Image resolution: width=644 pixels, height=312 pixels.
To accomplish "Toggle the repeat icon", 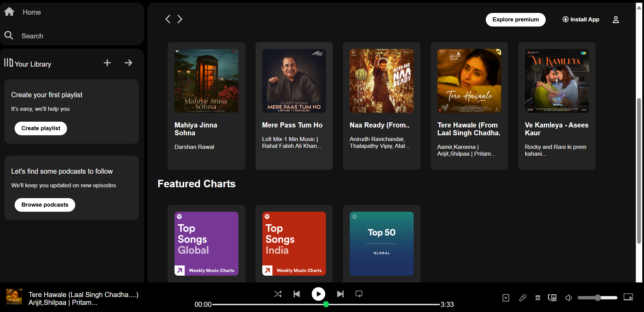I will click(359, 294).
